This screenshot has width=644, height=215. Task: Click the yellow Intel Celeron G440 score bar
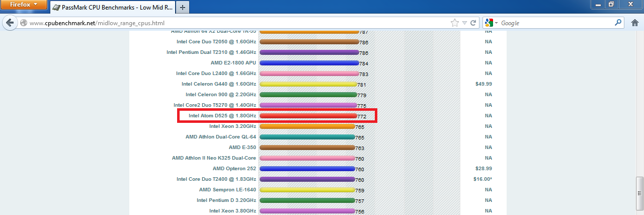click(308, 84)
